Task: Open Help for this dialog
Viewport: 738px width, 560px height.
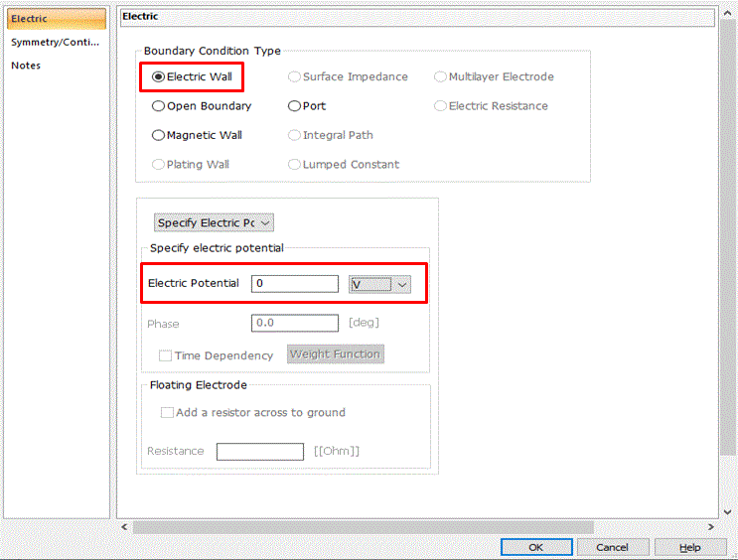Action: pyautogui.click(x=690, y=547)
